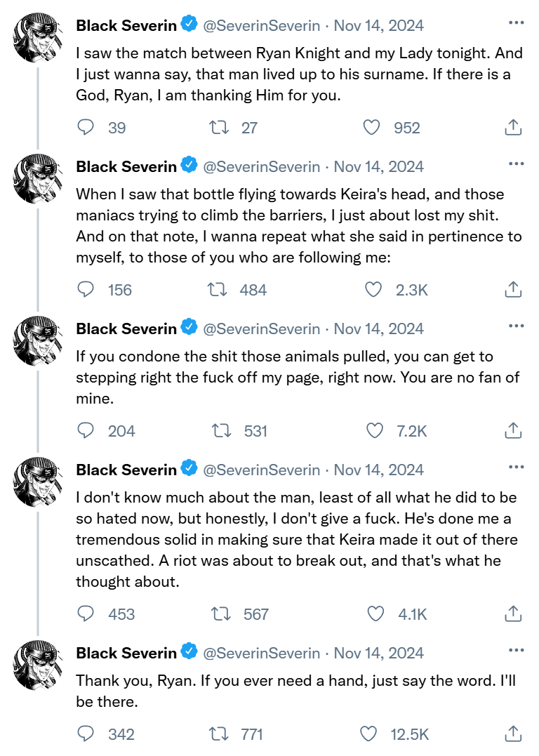Image resolution: width=539 pixels, height=756 pixels.
Task: Share the 'Thank you, Ryan' tweet
Action: pos(513,734)
